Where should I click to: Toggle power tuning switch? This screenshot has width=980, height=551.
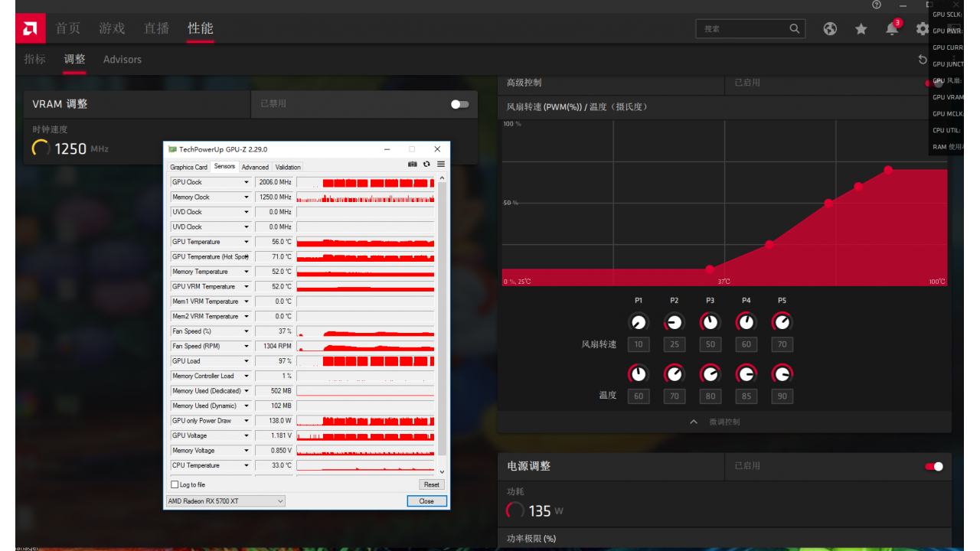pos(934,466)
